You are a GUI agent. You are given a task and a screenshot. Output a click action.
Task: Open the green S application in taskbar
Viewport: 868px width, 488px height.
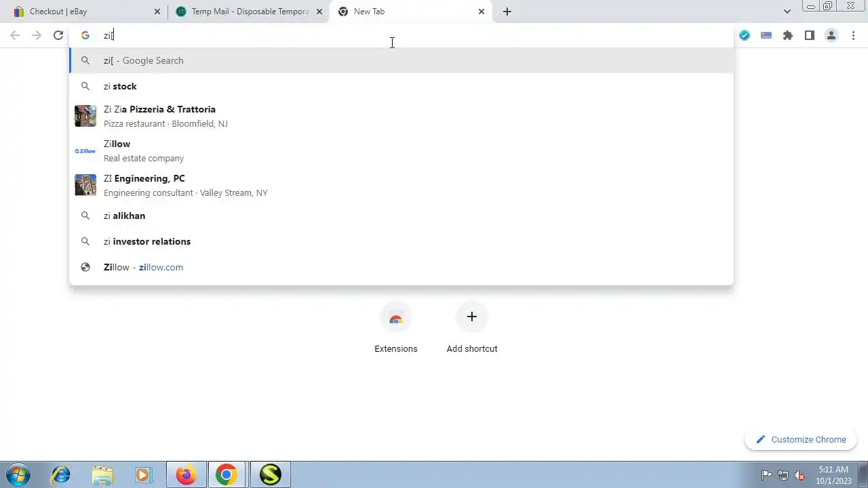coord(270,474)
